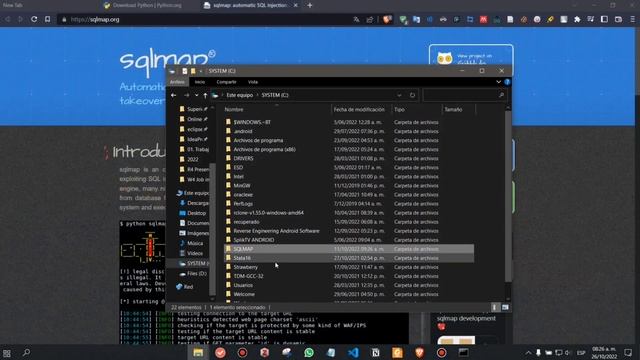Bookmark the sqlmap.org page
This screenshot has width=640, height=360.
click(47, 19)
